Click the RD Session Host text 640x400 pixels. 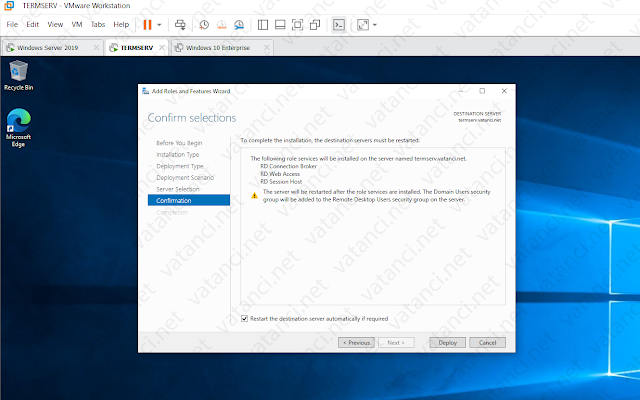(x=281, y=182)
